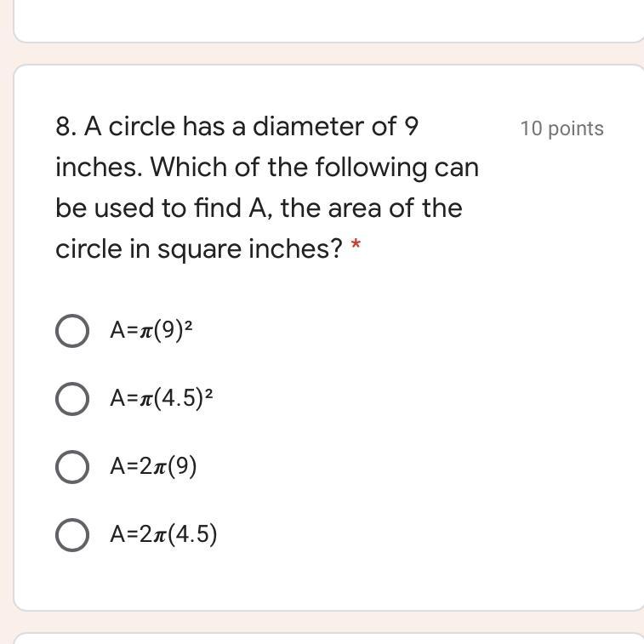Click the previous question card at top
Viewport: 644px width, 644px height.
pyautogui.click(x=328, y=20)
